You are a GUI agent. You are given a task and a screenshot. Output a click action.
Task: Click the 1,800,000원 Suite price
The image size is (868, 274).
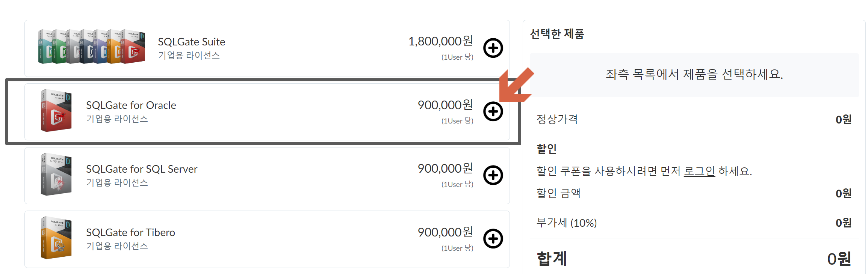[440, 41]
